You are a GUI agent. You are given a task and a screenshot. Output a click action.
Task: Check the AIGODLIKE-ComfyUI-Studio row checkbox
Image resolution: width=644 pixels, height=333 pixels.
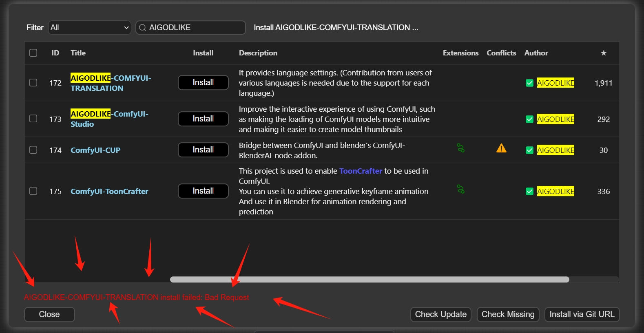[33, 119]
